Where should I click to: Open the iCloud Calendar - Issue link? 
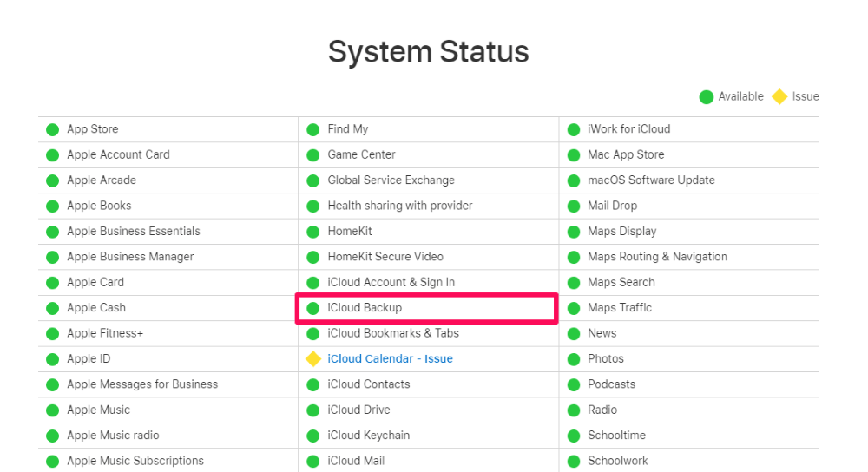click(x=391, y=358)
